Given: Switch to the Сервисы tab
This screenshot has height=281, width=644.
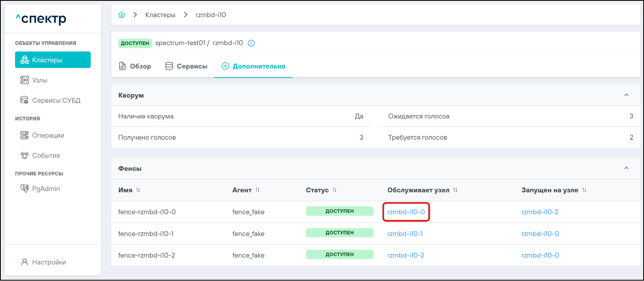Looking at the screenshot, I should tap(186, 66).
